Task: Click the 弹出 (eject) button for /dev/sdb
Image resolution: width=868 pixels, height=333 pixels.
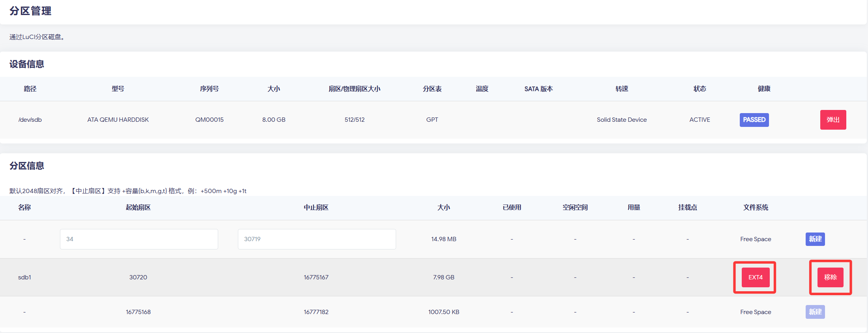Action: tap(833, 120)
